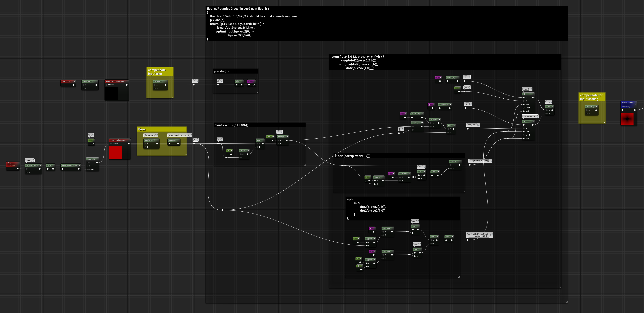The width and height of the screenshot is (644, 313).
Task: Click the B input pin on Subtract(,0.5)
Action: point(83,88)
